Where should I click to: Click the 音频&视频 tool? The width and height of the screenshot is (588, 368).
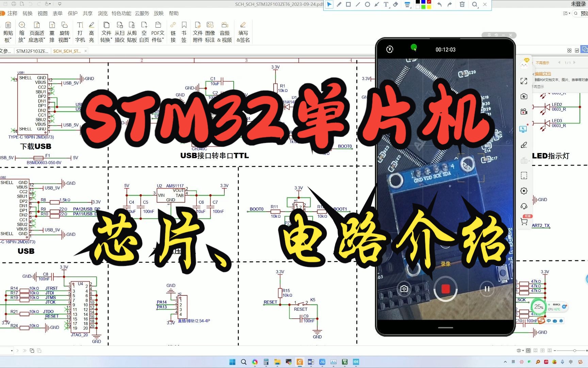pos(225,32)
